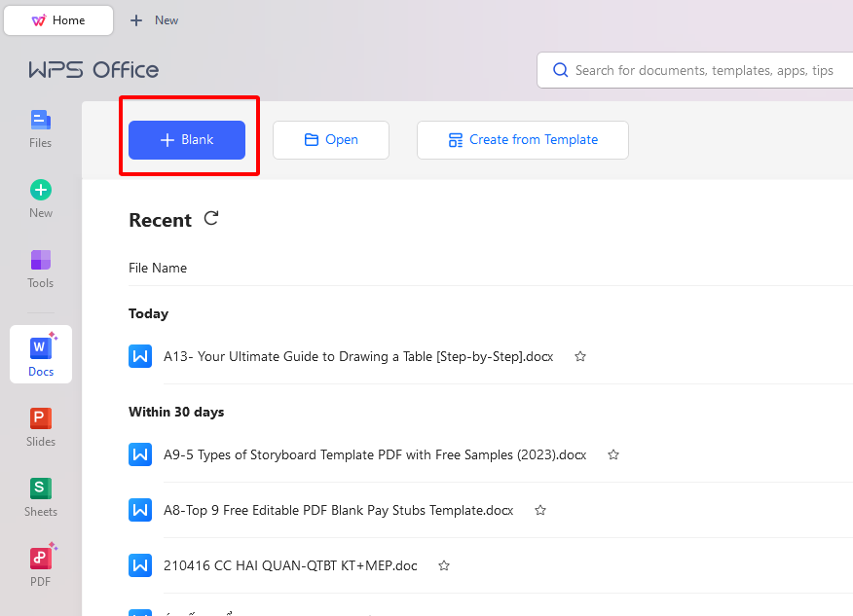Screen dimensions: 853x616
Task: Favorite the 210416 CC HAI QUAN document
Action: [444, 565]
